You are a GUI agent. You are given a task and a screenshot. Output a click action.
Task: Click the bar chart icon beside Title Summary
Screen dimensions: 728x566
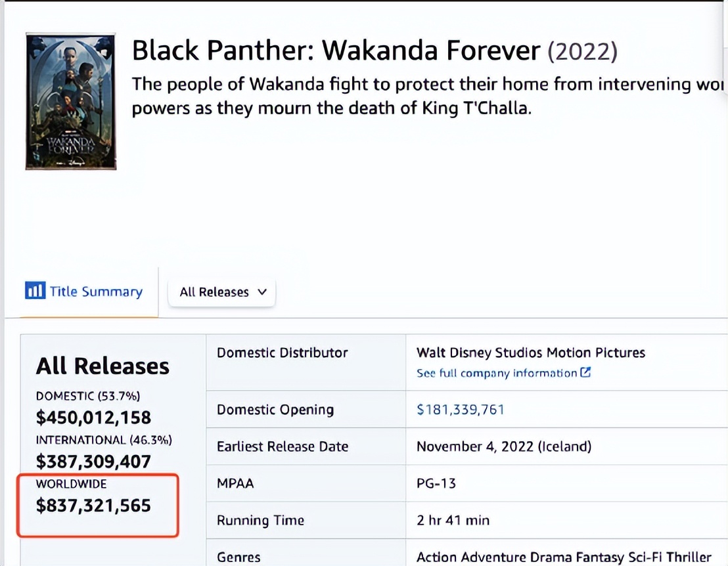(x=34, y=291)
